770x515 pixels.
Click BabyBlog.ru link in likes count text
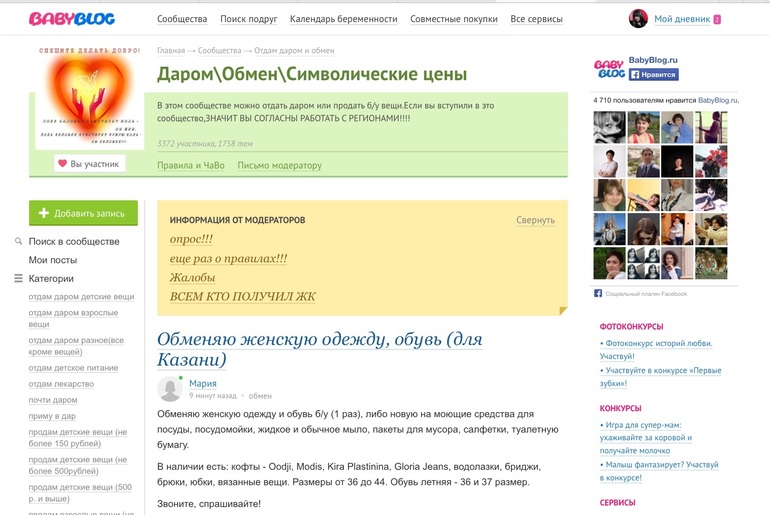717,100
